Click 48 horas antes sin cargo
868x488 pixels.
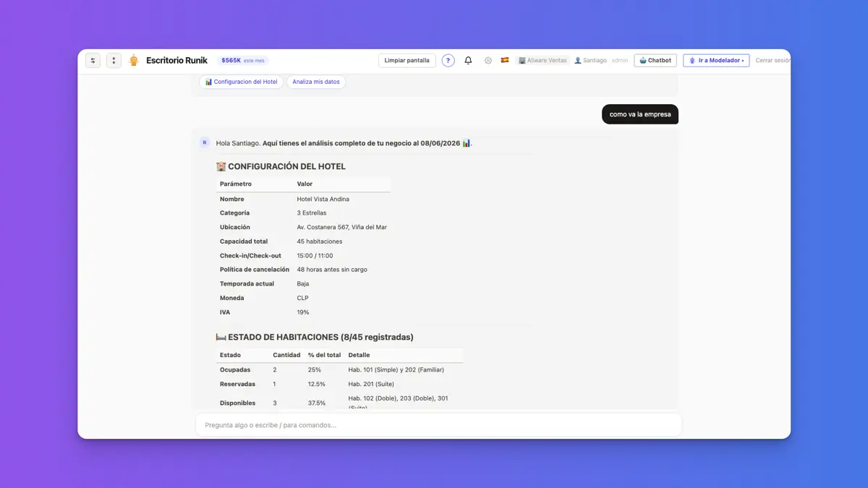332,270
